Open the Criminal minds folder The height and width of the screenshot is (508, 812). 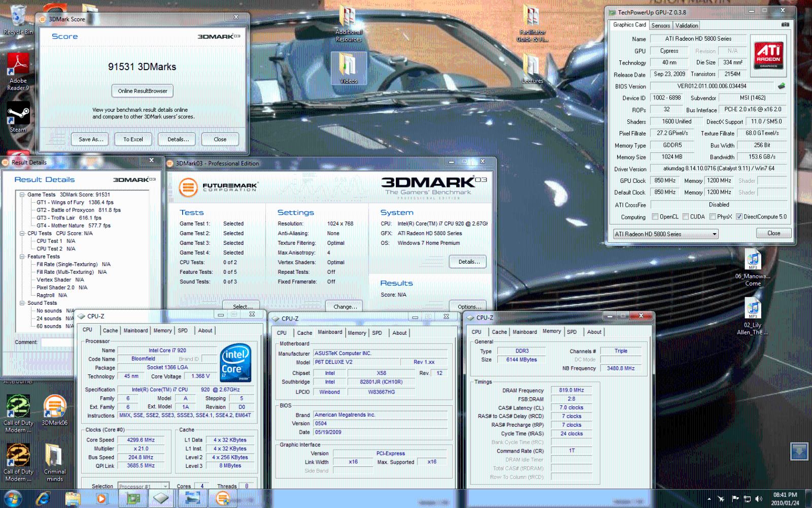(x=54, y=462)
